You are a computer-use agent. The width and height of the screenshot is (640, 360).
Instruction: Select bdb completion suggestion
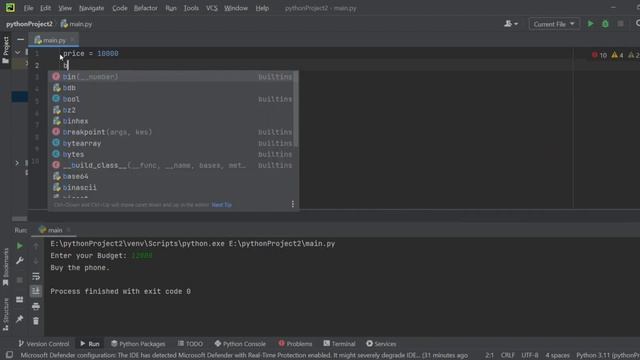tap(171, 88)
